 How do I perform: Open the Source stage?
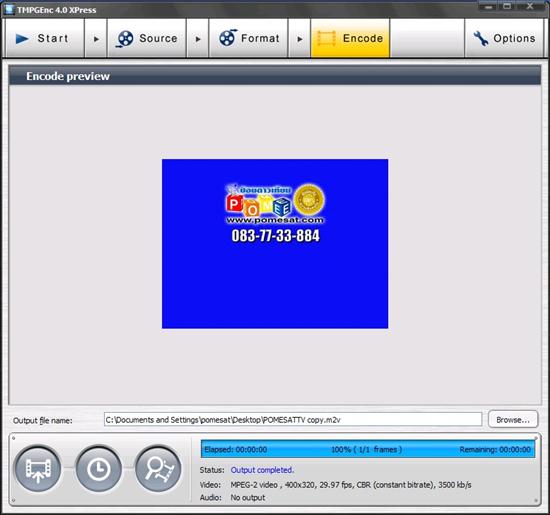[147, 38]
